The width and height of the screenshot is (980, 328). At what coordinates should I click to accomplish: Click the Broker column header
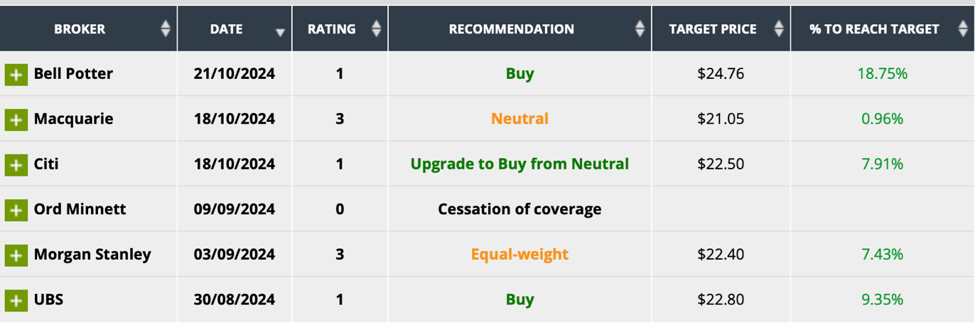coord(80,29)
